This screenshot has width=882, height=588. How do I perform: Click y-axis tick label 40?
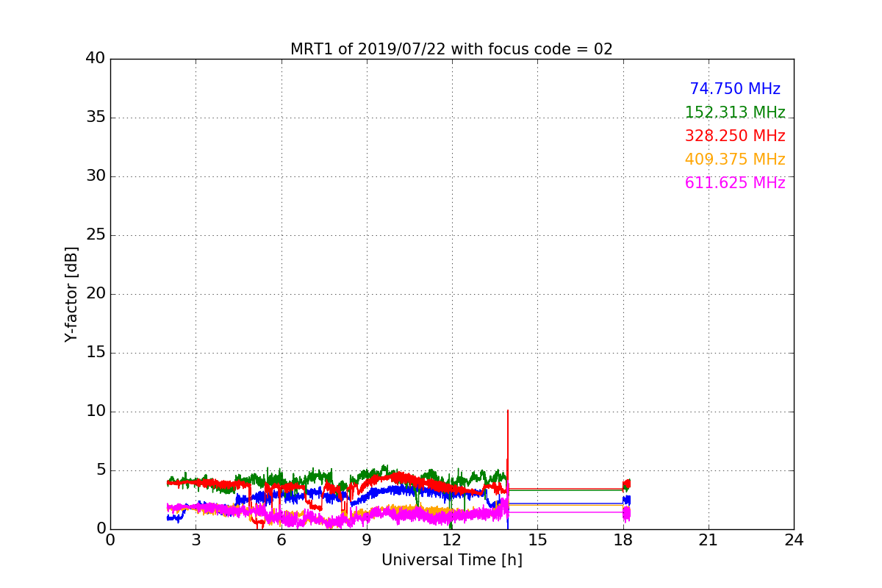96,59
